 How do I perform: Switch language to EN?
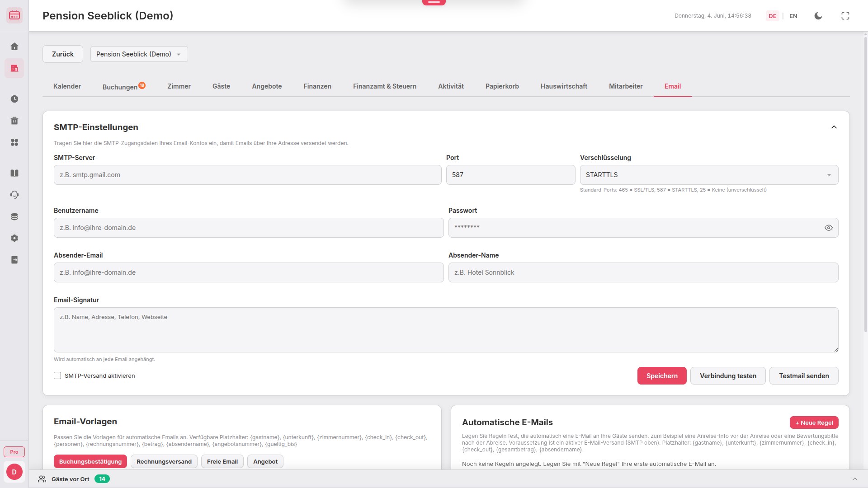click(793, 16)
